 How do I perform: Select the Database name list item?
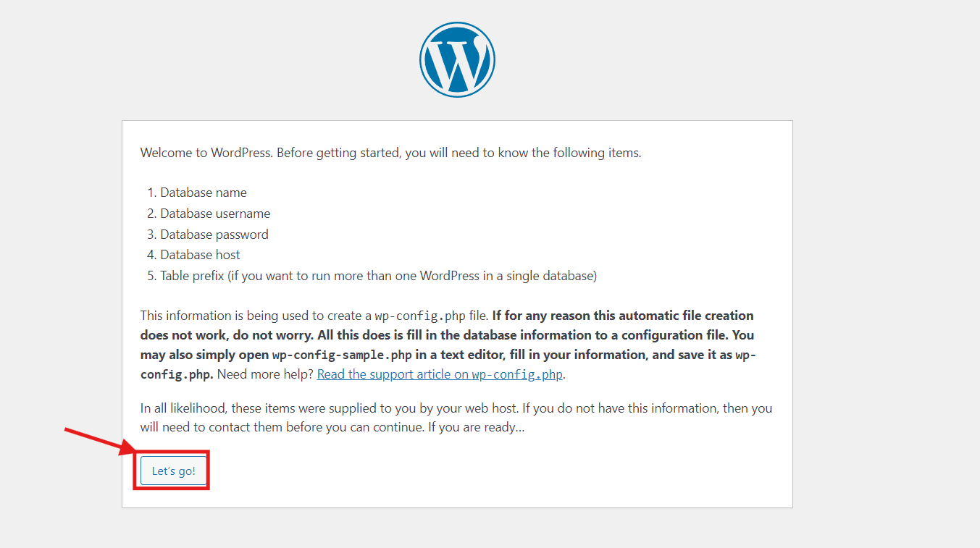(x=196, y=193)
